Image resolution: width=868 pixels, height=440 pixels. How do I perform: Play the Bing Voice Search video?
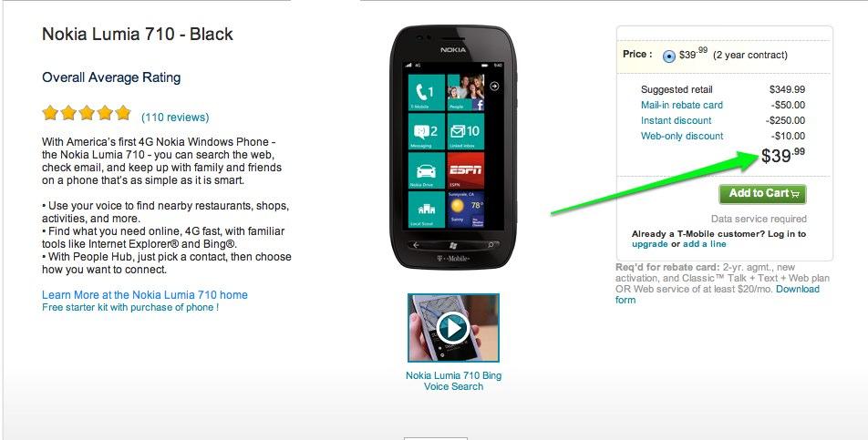pyautogui.click(x=453, y=328)
